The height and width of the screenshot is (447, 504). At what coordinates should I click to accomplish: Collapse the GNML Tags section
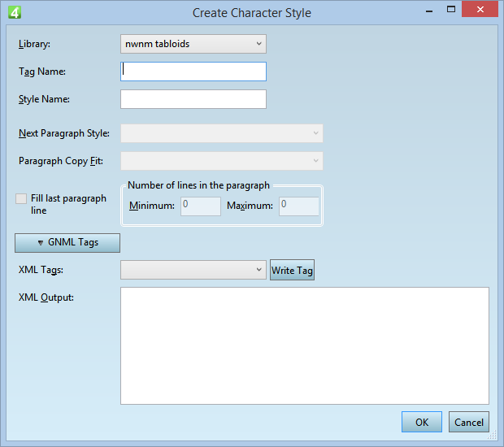click(x=67, y=243)
